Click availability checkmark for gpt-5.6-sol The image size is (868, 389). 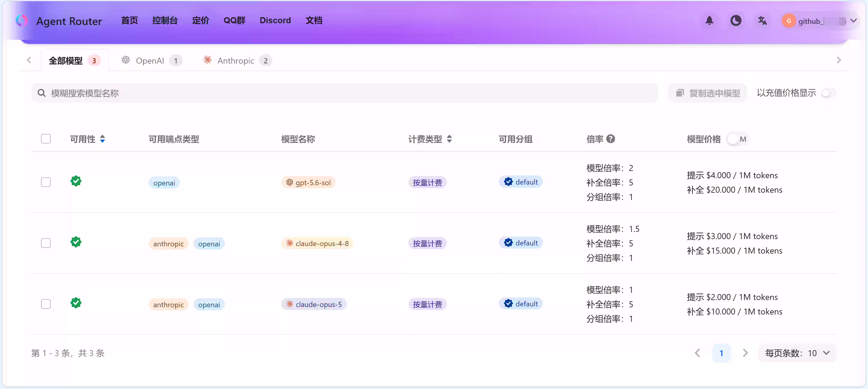click(x=76, y=181)
